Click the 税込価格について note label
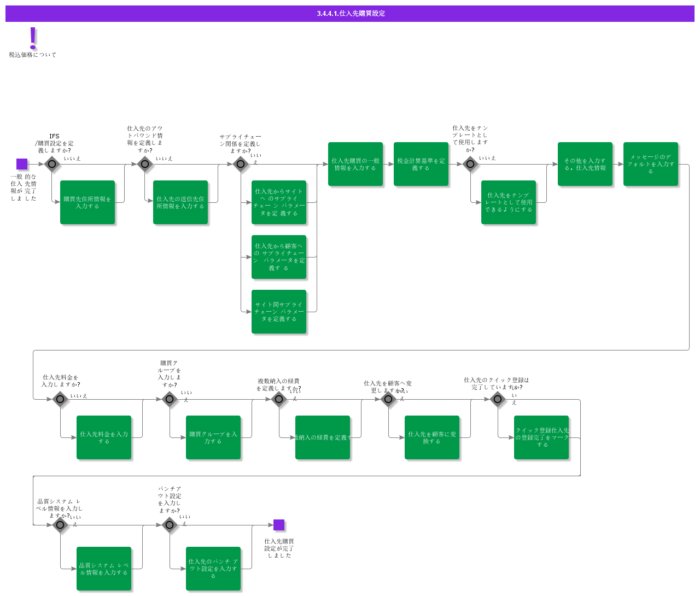 [33, 55]
